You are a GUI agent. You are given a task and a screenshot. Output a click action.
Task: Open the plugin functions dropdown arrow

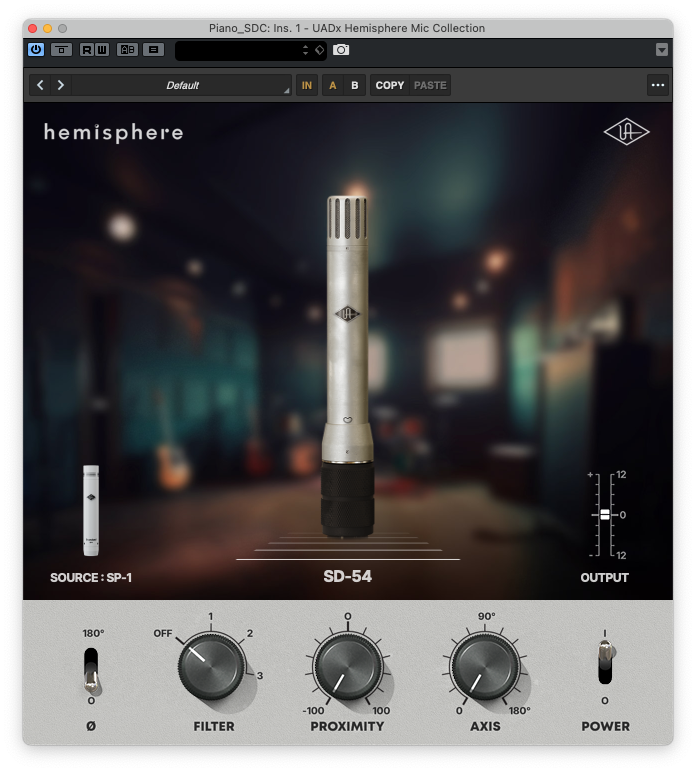[x=662, y=50]
